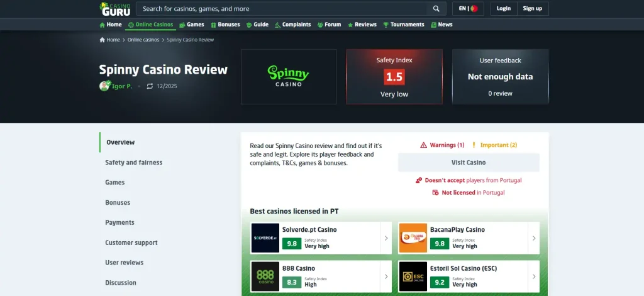
Task: Open the Reviews menu item
Action: [x=362, y=25]
